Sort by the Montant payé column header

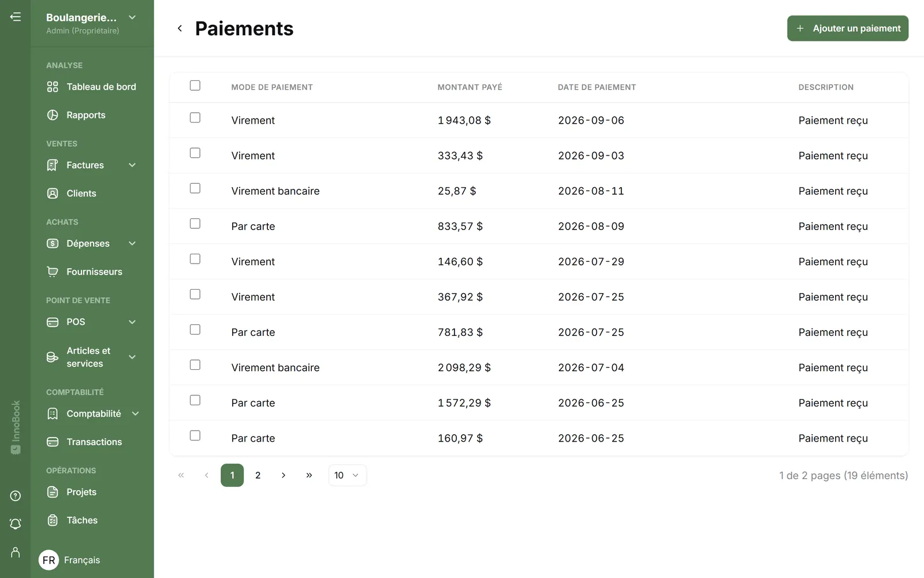tap(470, 87)
